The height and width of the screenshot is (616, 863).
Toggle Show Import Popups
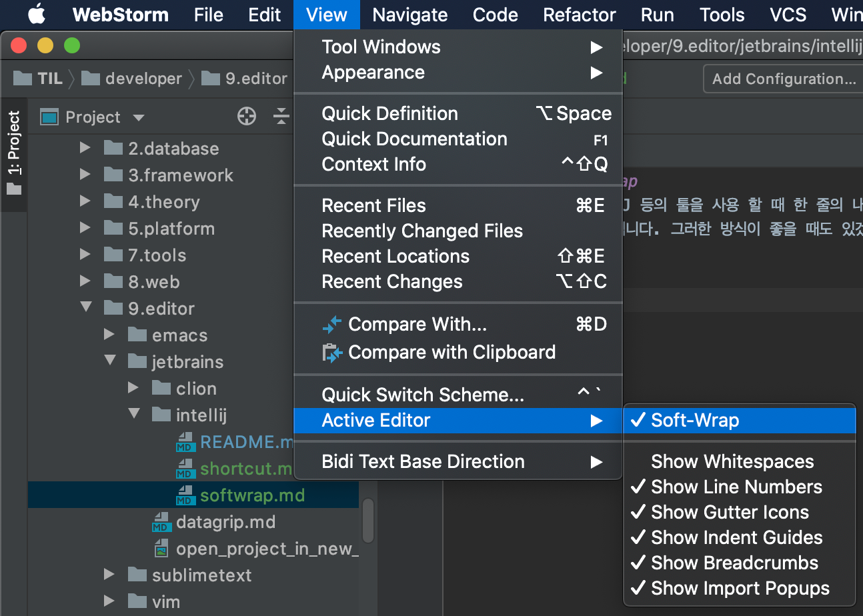tap(740, 588)
